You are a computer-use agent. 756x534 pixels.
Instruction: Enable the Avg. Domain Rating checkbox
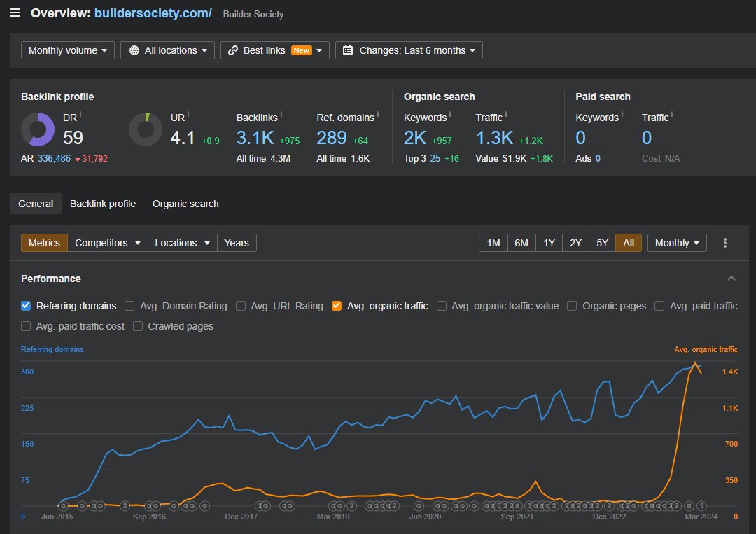click(129, 306)
